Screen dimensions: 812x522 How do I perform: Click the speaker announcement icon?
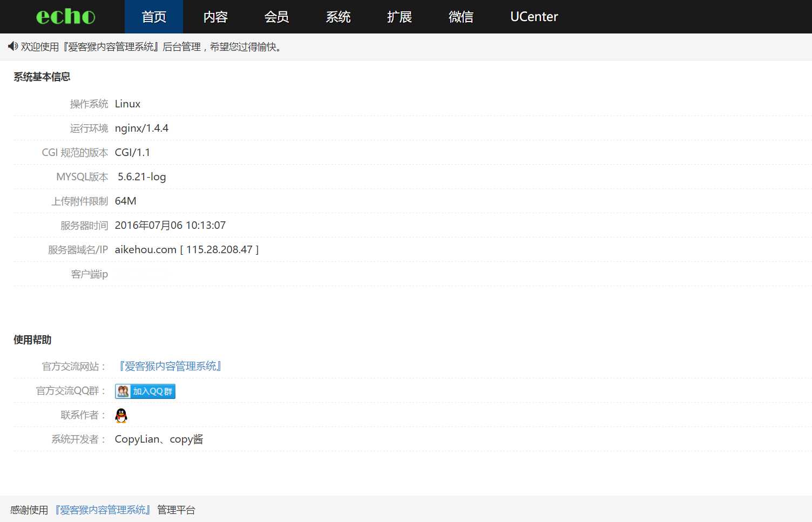pyautogui.click(x=13, y=46)
